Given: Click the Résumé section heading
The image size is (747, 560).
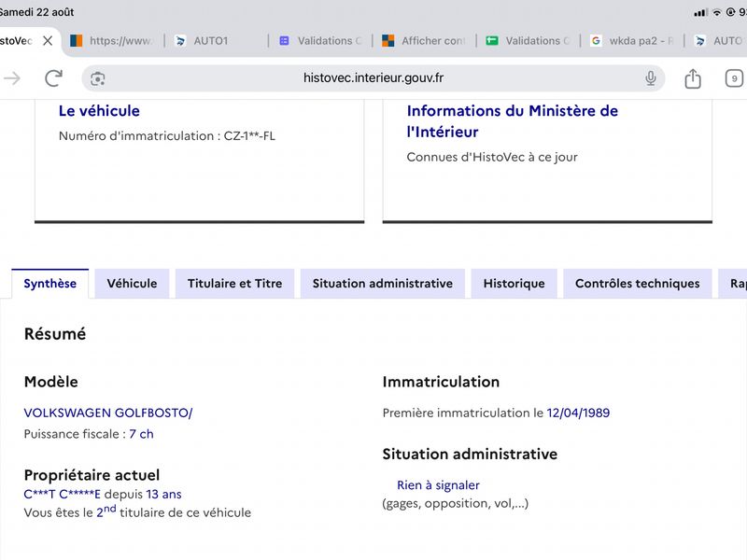Looking at the screenshot, I should [55, 334].
